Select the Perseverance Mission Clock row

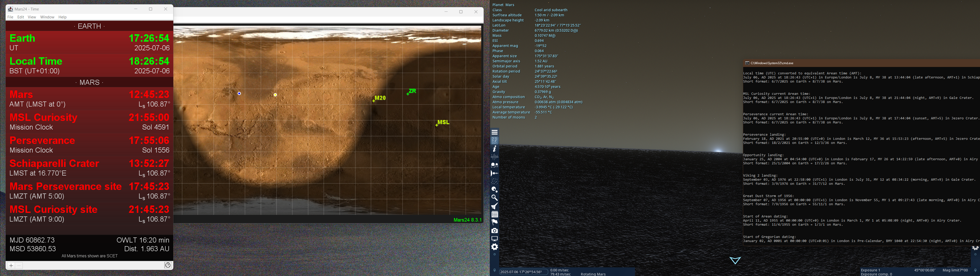coord(89,145)
